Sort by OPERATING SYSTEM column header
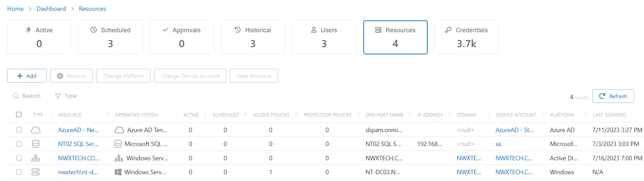Screen dimensions: 644x181 point(136,115)
